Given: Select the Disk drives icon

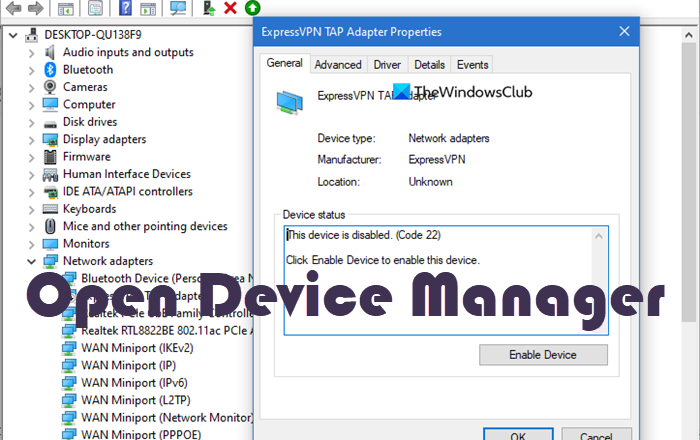Looking at the screenshot, I should 50,124.
